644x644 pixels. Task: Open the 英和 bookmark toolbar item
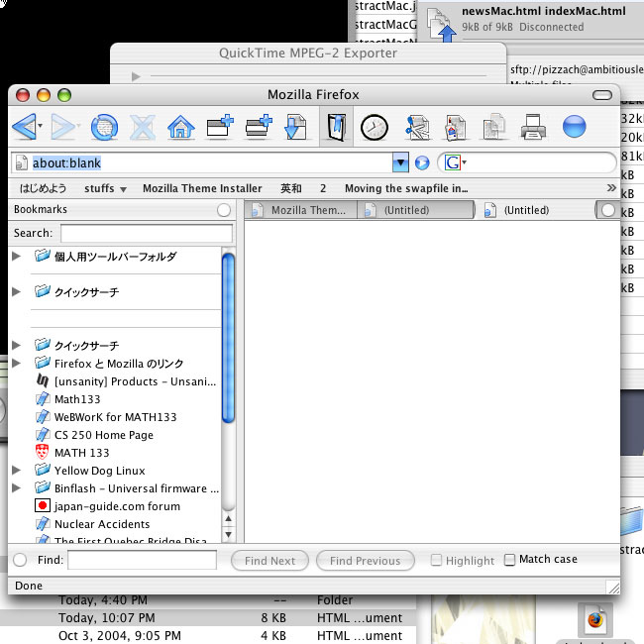tap(291, 188)
